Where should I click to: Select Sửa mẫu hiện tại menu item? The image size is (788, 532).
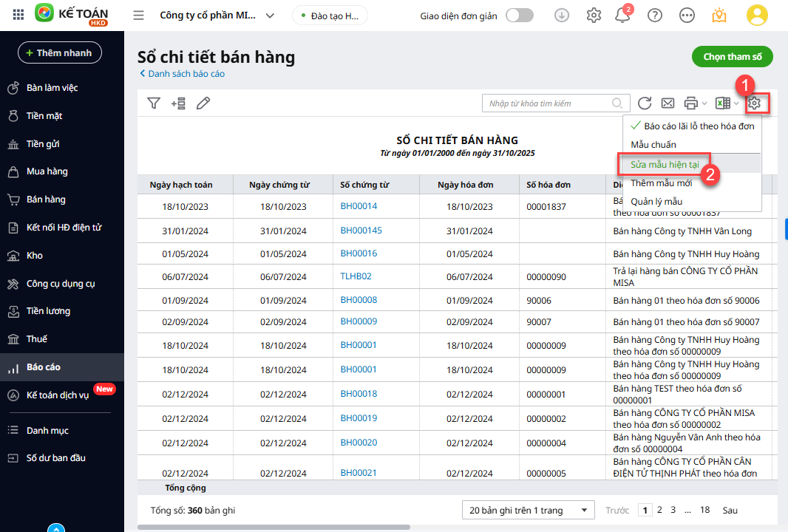[x=665, y=164]
